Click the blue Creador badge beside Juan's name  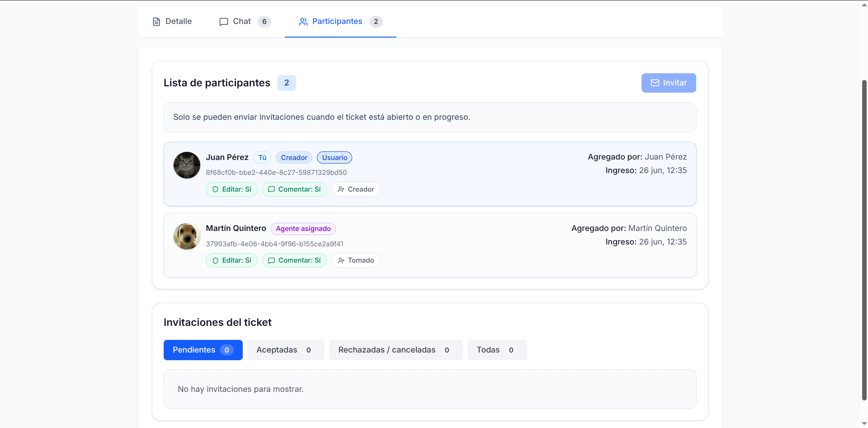pyautogui.click(x=294, y=157)
